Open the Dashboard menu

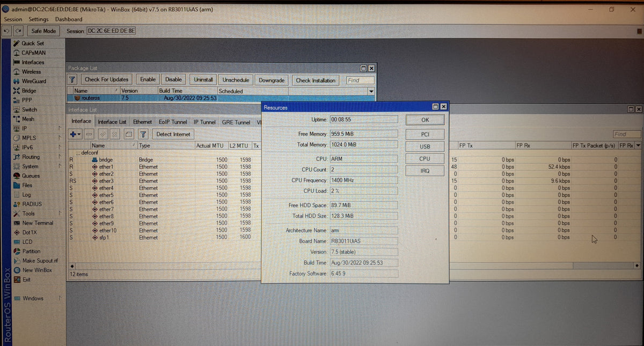[69, 19]
